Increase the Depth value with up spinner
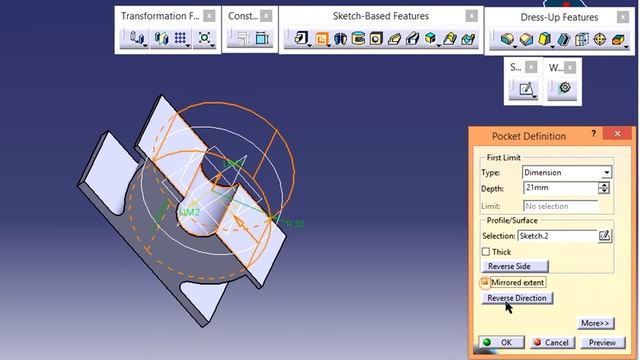Image resolution: width=640 pixels, height=360 pixels. 604,185
